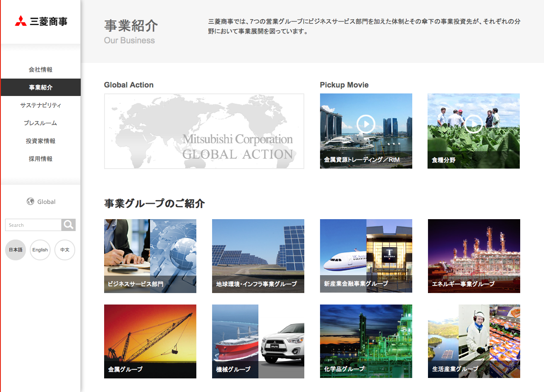The height and width of the screenshot is (392, 544).
Task: Open 新産業金融事業グループ card
Action: point(366,256)
